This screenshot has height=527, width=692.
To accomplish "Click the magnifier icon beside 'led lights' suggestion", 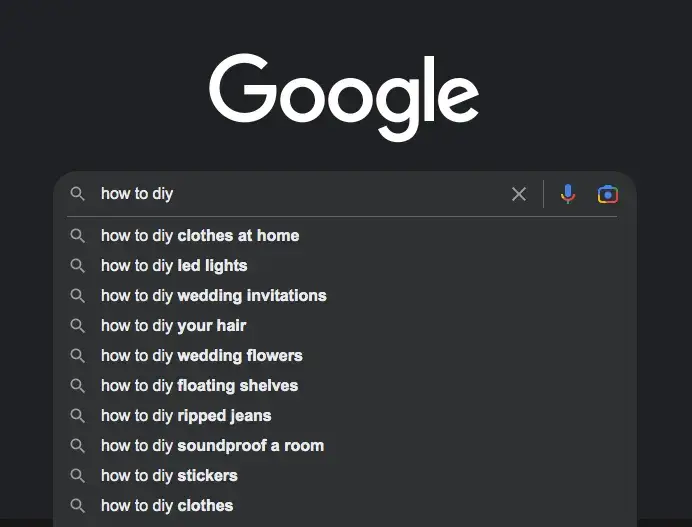I will click(x=77, y=266).
